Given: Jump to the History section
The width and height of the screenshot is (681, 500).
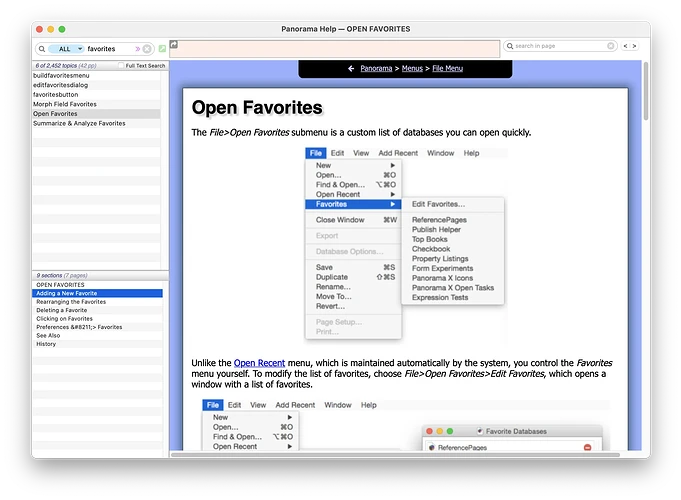Looking at the screenshot, I should click(x=97, y=344).
